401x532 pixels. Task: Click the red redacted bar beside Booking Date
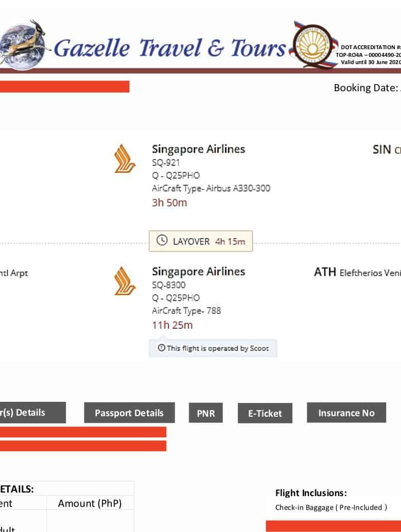coord(65,87)
